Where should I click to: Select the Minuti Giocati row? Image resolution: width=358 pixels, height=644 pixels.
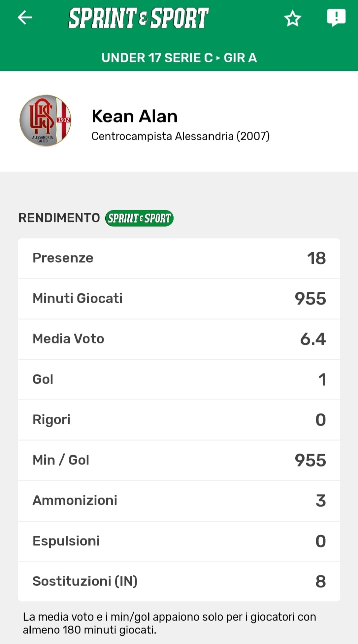click(179, 299)
